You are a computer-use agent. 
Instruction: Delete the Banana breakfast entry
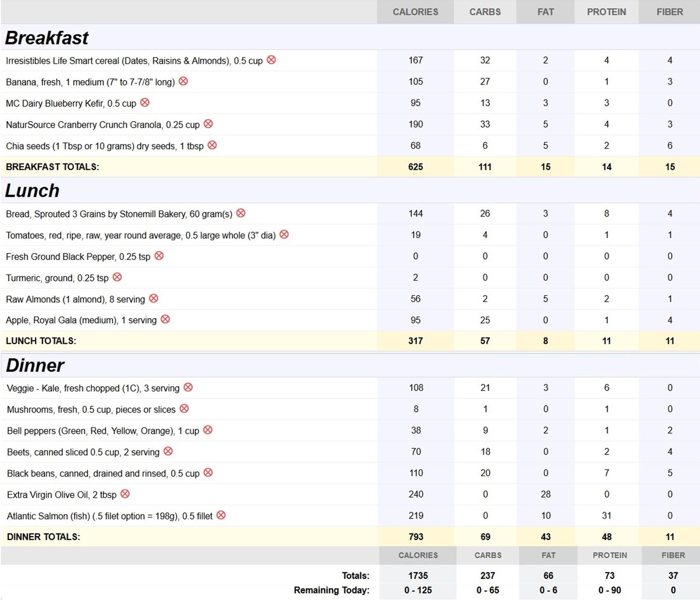pyautogui.click(x=183, y=81)
